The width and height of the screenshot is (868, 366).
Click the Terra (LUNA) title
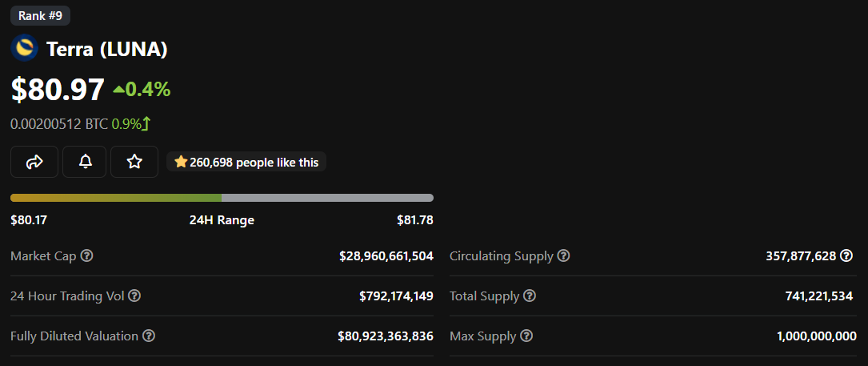[x=107, y=50]
